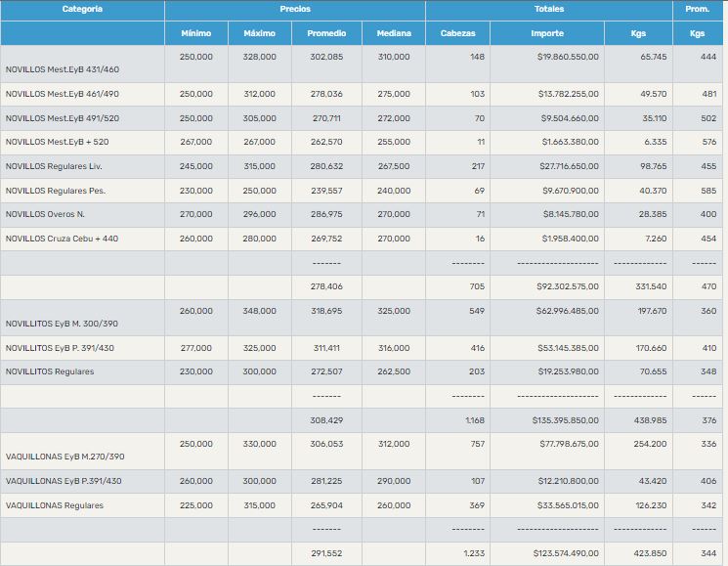Click NOVILLOS Cruza Cebu + 440 cell
This screenshot has height=566, width=728.
(x=62, y=239)
